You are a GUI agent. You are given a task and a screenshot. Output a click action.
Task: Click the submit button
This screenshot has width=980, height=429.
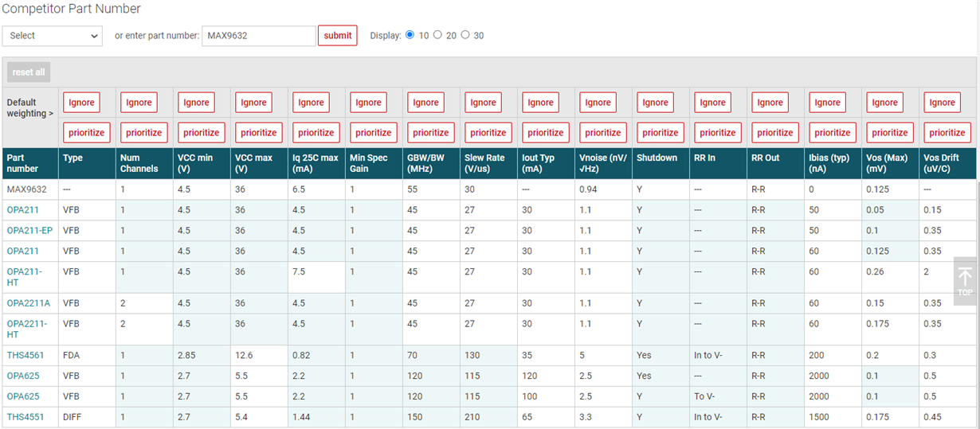pos(338,36)
